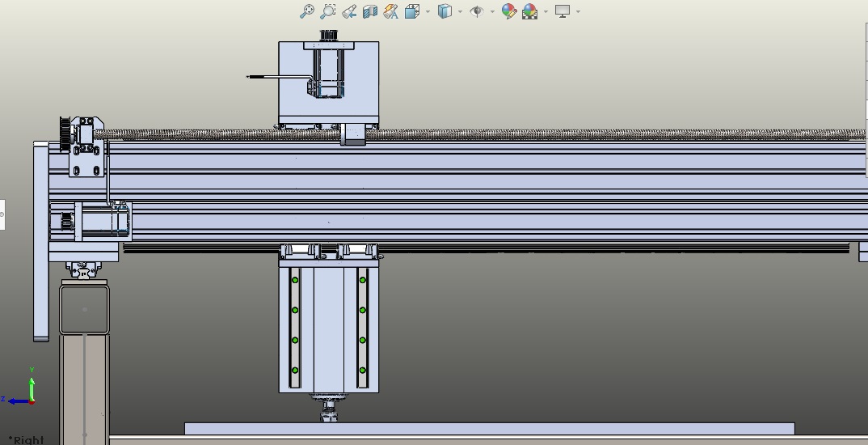868x445 pixels.
Task: Click the Apply Scene icon
Action: [530, 11]
